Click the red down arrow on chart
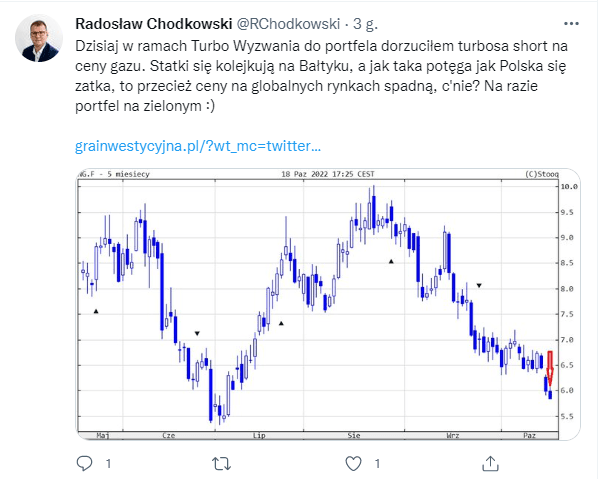This screenshot has width=600, height=479. 550,368
